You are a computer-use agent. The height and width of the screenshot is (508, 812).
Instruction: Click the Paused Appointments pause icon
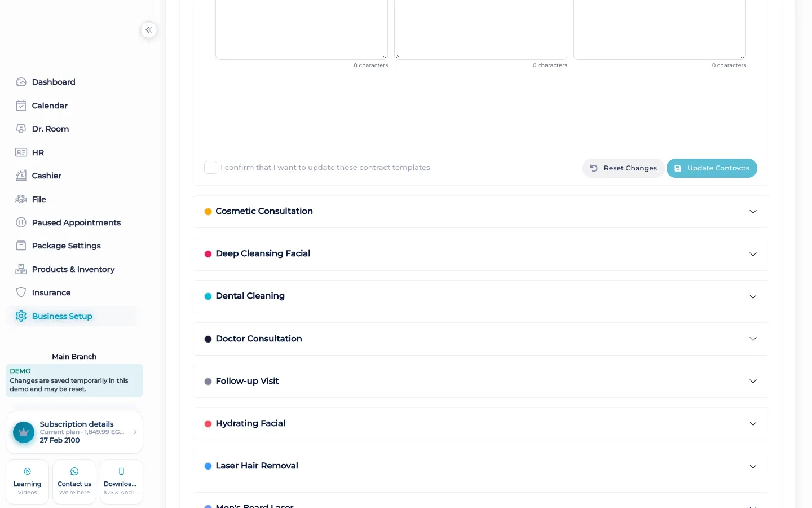[x=21, y=222]
